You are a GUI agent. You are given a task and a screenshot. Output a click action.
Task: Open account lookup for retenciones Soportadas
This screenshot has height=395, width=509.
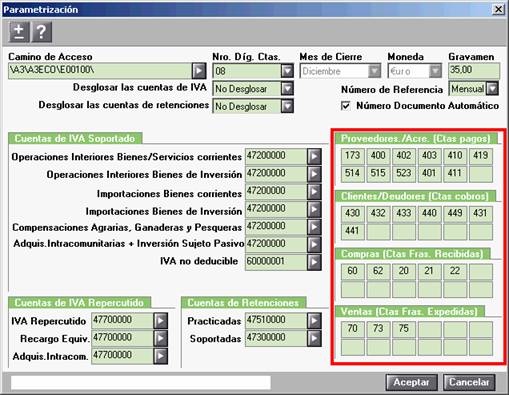pos(314,338)
